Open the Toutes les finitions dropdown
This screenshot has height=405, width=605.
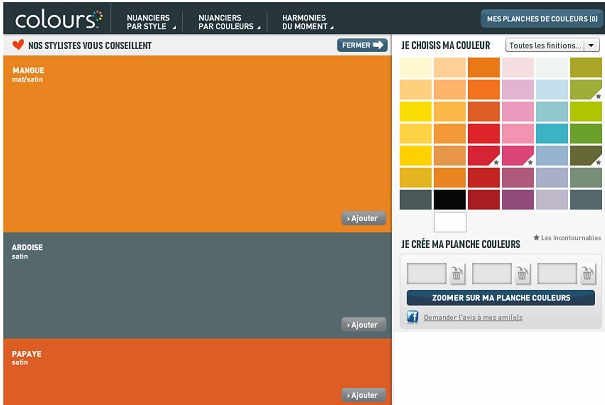point(552,45)
